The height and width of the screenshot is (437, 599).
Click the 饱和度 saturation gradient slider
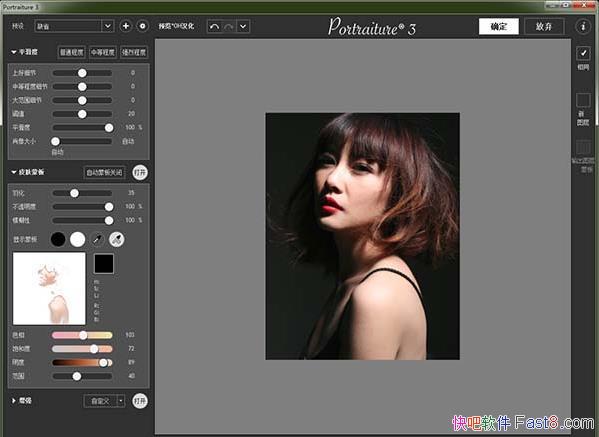tap(82, 349)
